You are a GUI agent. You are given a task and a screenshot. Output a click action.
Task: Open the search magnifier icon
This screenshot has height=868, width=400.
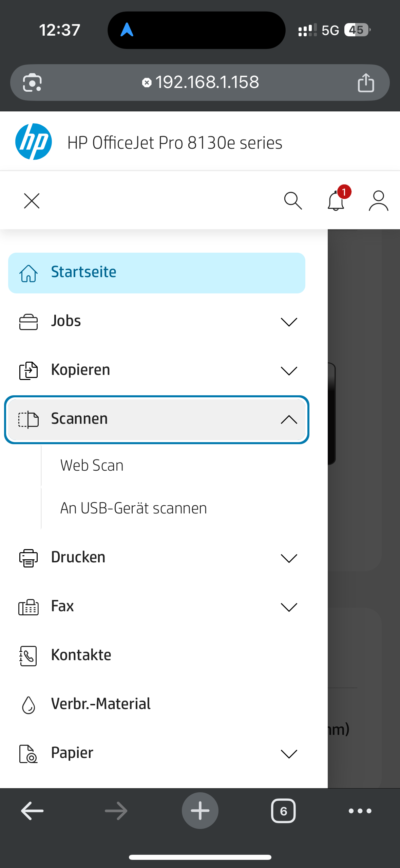293,201
